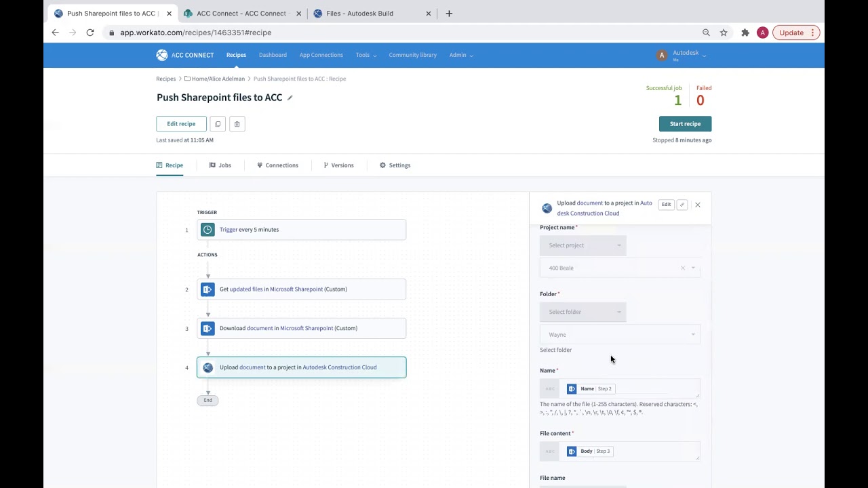Click the delete recipe trash icon

237,123
